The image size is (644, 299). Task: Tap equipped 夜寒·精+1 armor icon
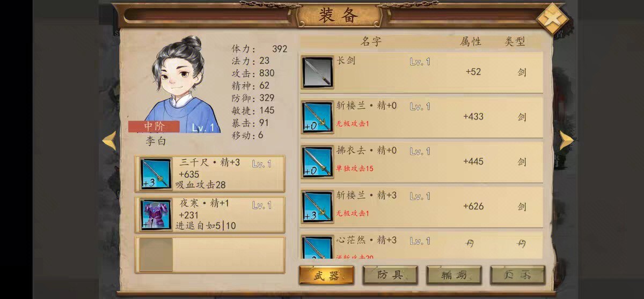coord(156,214)
